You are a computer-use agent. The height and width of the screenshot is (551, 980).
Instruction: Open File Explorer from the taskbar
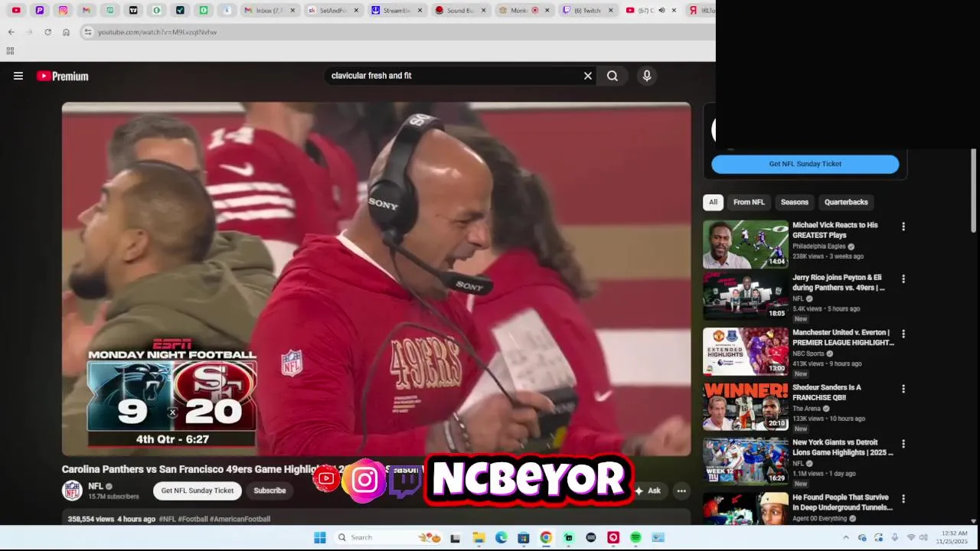point(479,538)
